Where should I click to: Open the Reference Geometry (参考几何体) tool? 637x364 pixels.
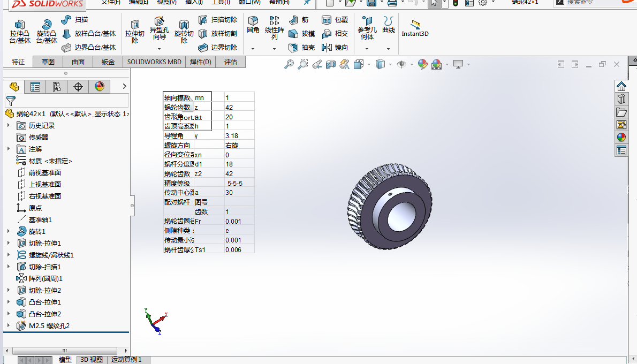(367, 28)
